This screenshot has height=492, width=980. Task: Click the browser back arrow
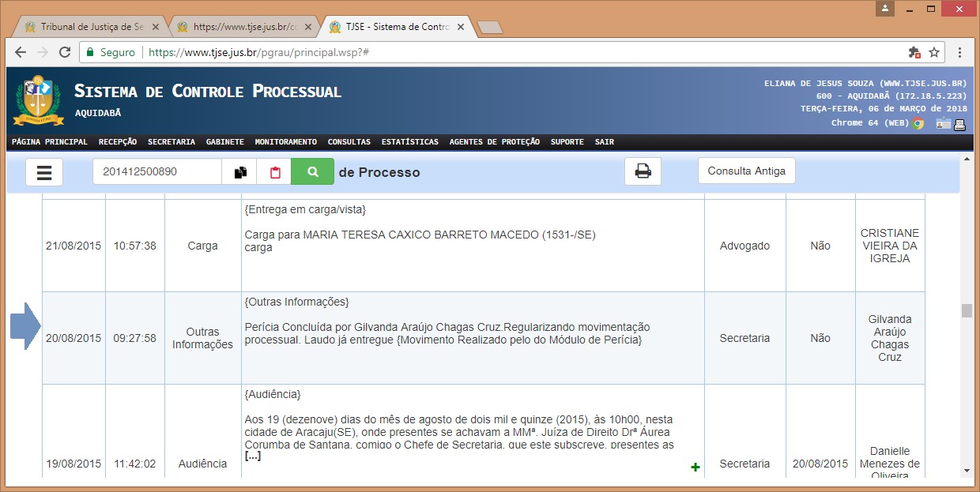21,52
